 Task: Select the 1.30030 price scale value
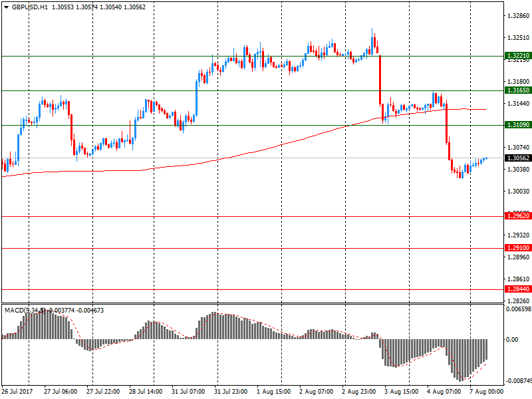point(519,192)
